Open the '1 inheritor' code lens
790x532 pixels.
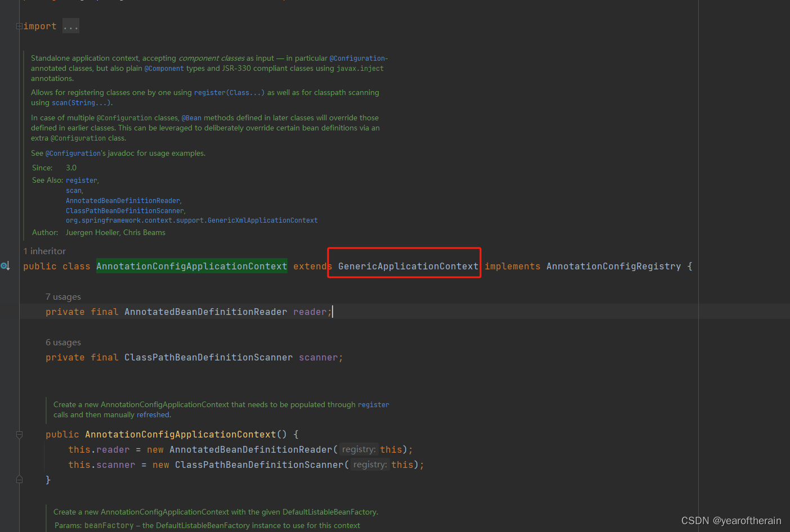coord(44,251)
